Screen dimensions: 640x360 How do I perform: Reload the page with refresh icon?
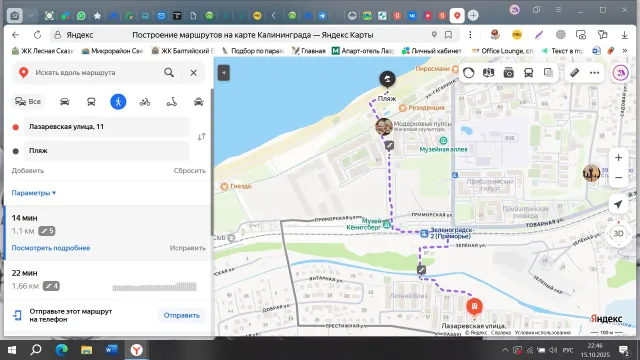tap(37, 35)
